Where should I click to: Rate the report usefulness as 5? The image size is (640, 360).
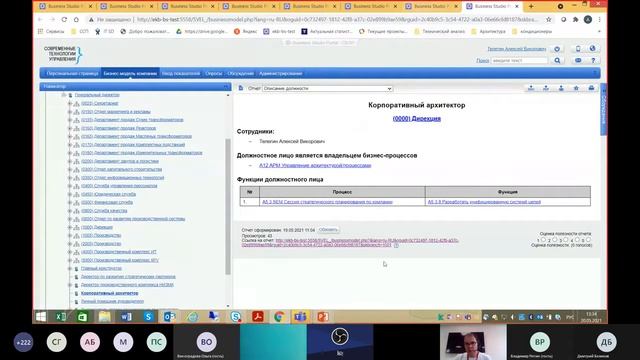tap(588, 240)
